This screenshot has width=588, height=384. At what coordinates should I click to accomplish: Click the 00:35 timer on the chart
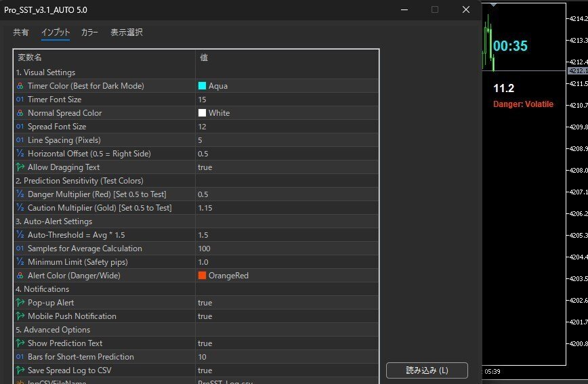click(510, 46)
